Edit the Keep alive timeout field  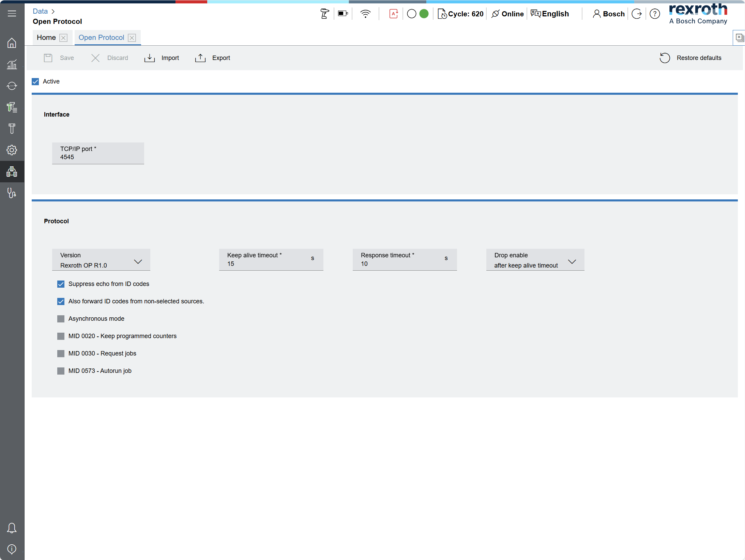(271, 260)
